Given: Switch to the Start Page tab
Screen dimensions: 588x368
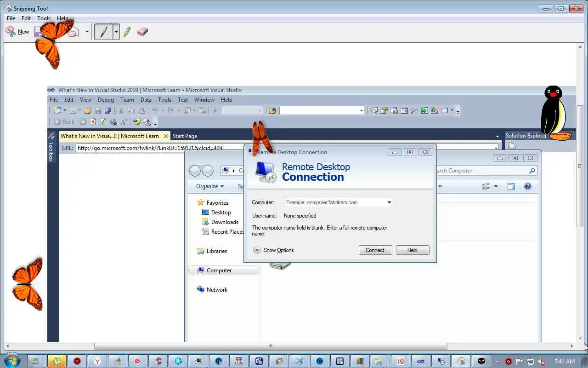Looking at the screenshot, I should [x=185, y=136].
